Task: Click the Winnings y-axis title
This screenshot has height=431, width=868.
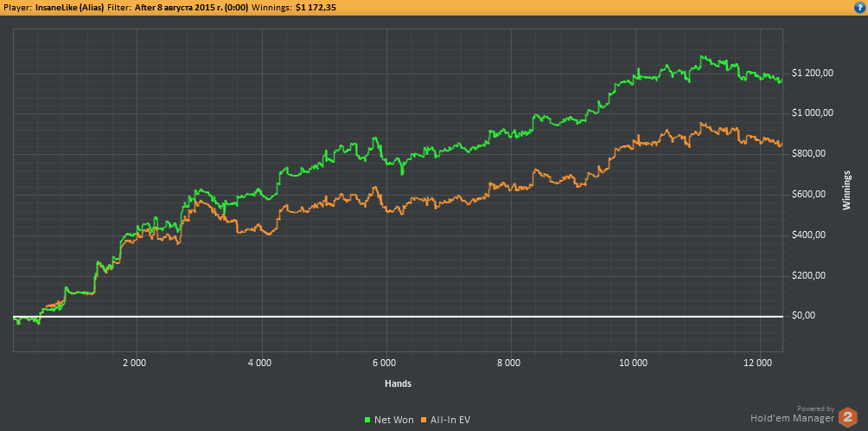Action: tap(846, 190)
